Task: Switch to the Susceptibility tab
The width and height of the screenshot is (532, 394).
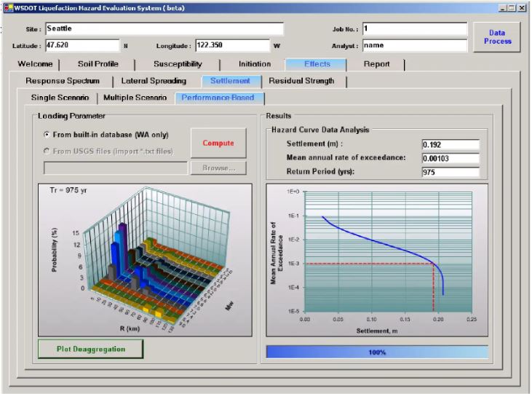Action: (177, 64)
